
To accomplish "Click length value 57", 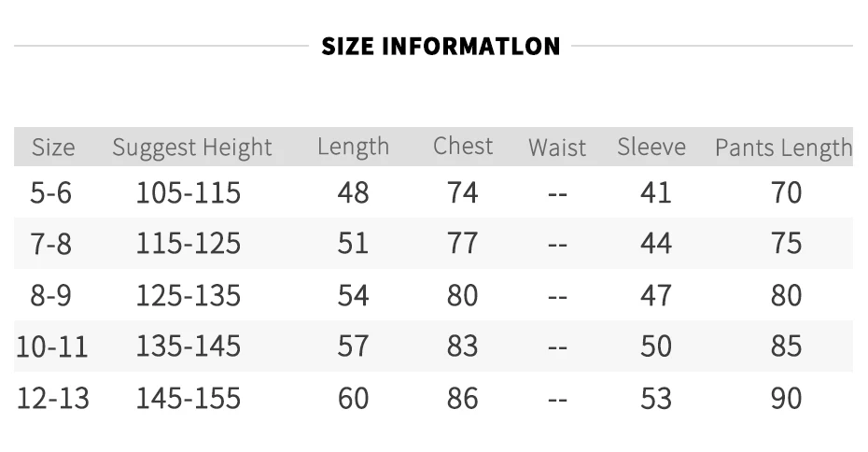I will pos(353,346).
